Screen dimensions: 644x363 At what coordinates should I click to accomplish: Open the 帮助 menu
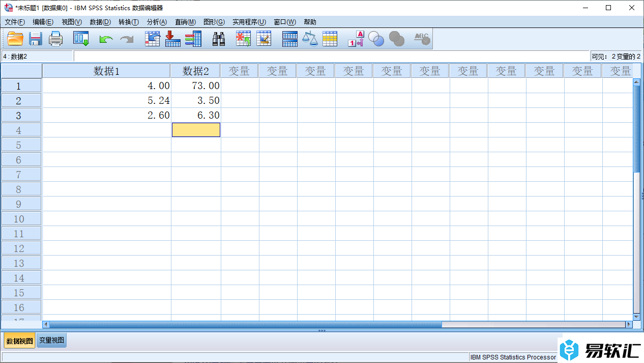click(310, 22)
